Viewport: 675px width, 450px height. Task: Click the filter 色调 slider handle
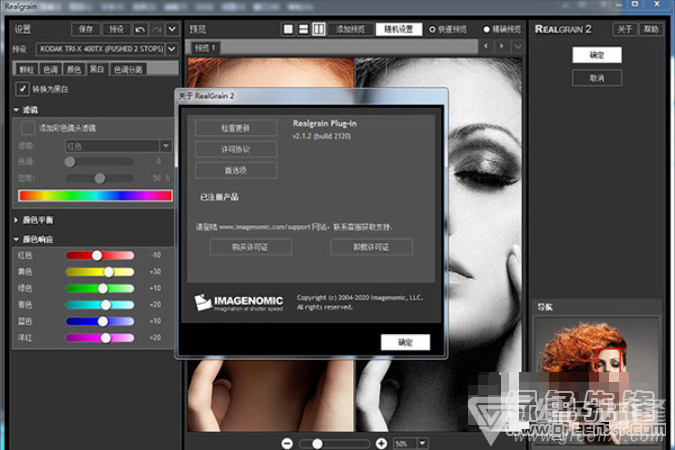tap(70, 161)
